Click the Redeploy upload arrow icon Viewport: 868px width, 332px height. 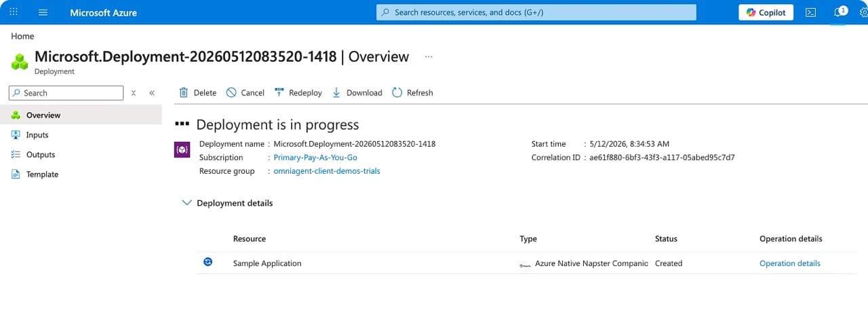pyautogui.click(x=279, y=92)
